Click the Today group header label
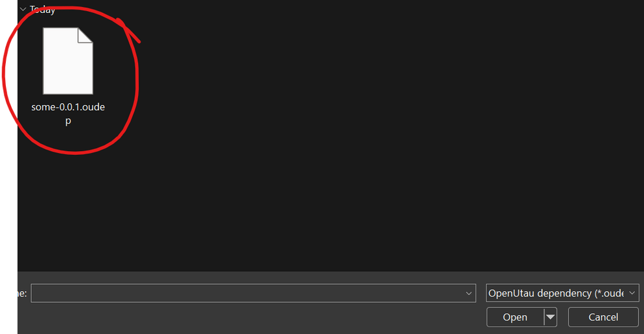This screenshot has width=644, height=334. pyautogui.click(x=42, y=9)
